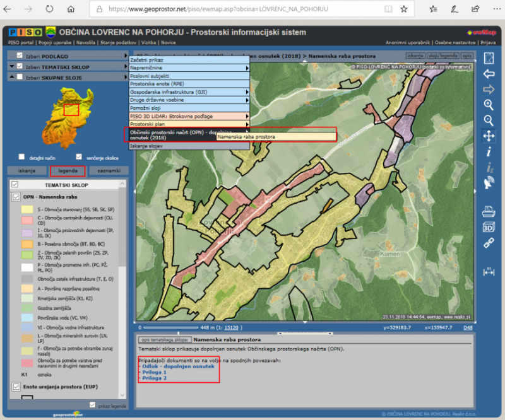Click the zoom out magnifier icon
This screenshot has height=420, width=505.
489,120
